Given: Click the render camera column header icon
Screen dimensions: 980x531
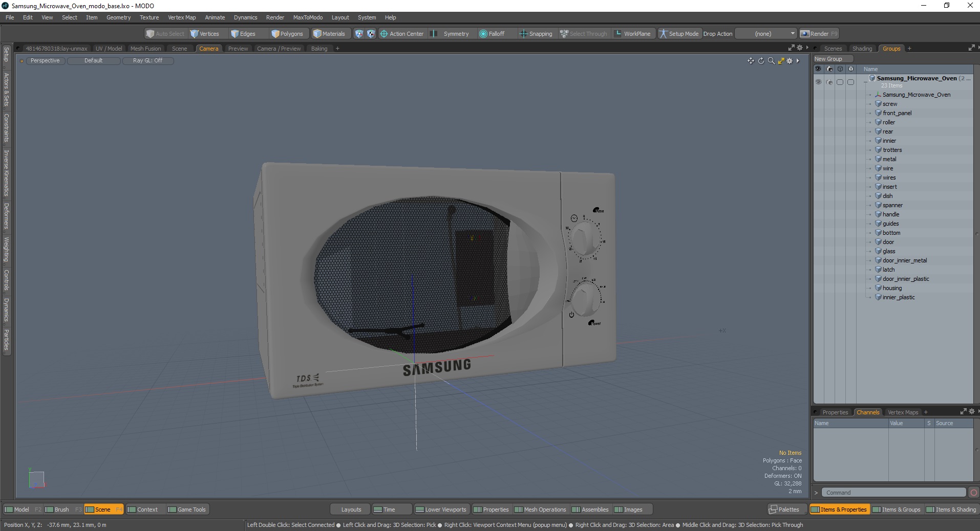Looking at the screenshot, I should 829,69.
